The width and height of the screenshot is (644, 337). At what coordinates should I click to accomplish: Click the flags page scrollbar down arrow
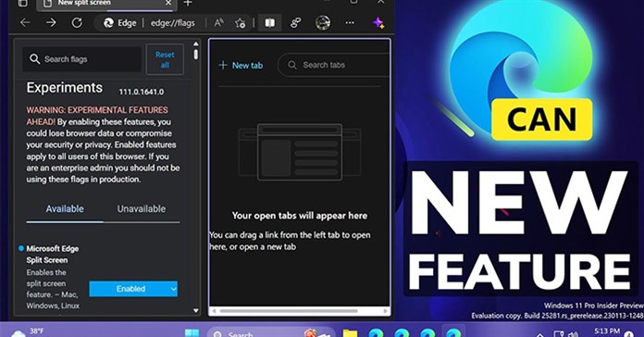[196, 311]
